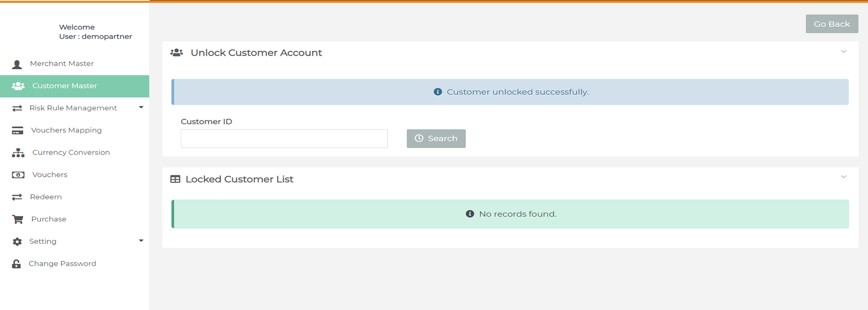
Task: Open the Customer Master menu item
Action: pos(64,86)
